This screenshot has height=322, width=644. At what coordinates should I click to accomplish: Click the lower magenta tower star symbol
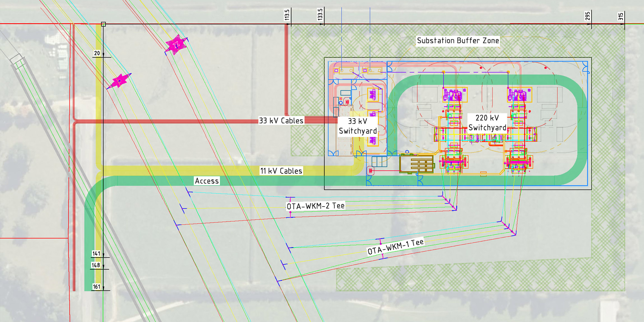[x=120, y=80]
